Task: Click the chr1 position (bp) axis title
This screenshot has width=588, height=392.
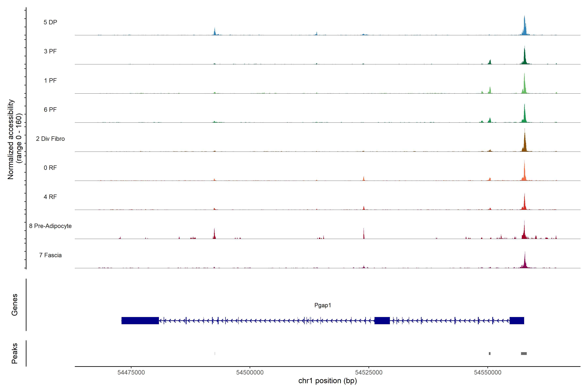Action: pyautogui.click(x=327, y=381)
